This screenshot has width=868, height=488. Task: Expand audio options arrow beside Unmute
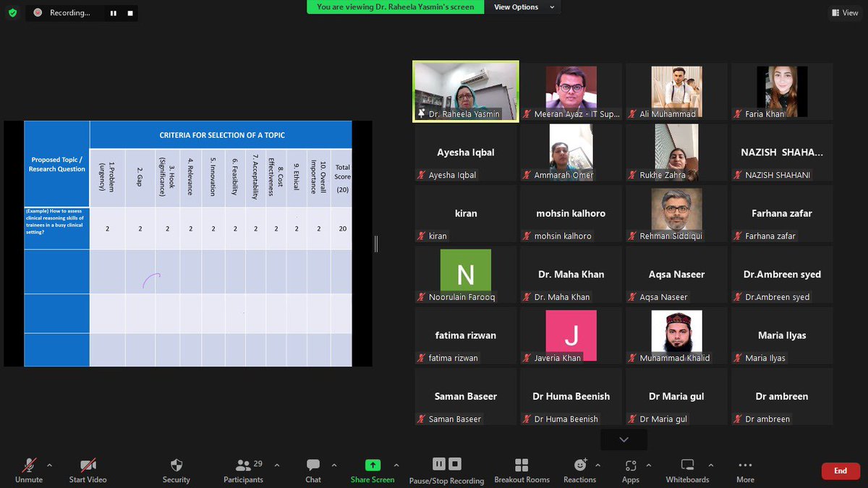(49, 465)
